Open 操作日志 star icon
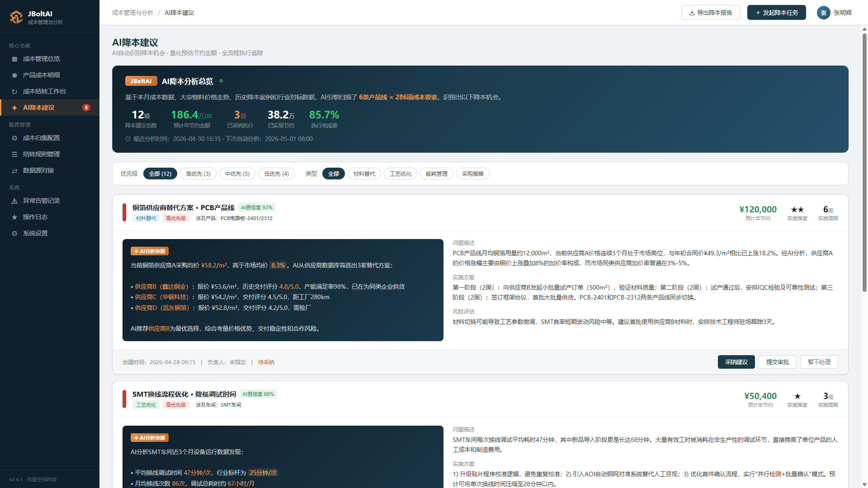 (x=14, y=217)
